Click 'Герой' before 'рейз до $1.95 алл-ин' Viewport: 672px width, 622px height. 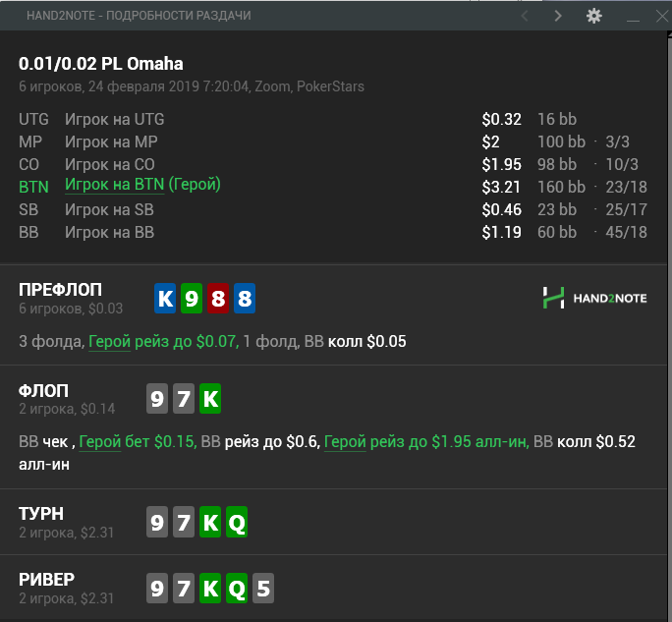point(345,441)
